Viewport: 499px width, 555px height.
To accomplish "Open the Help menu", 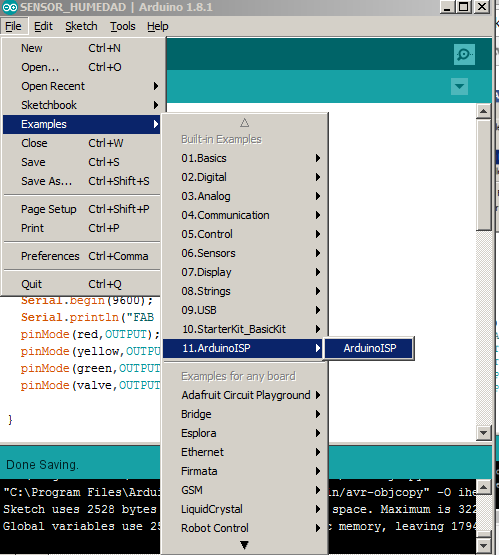I will coord(157,26).
